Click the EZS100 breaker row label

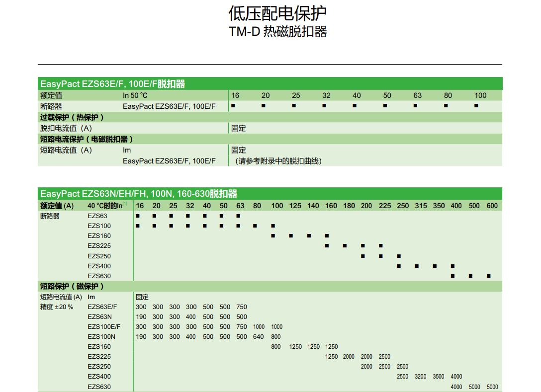pyautogui.click(x=99, y=226)
